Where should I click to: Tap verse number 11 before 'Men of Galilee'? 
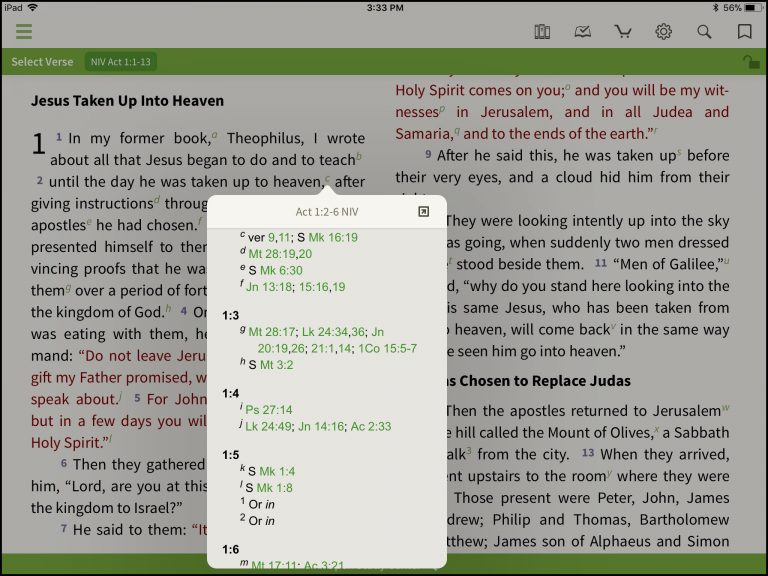[601, 263]
